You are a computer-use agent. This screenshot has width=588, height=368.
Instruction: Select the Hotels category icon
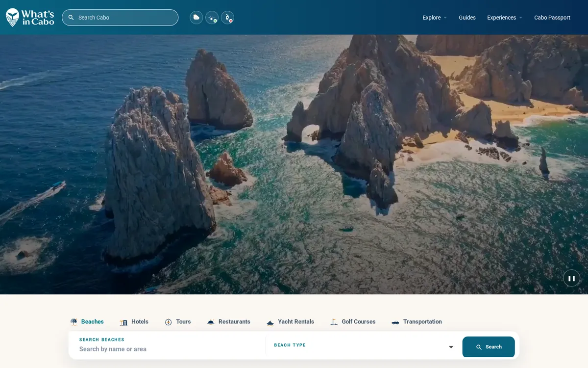tap(123, 322)
